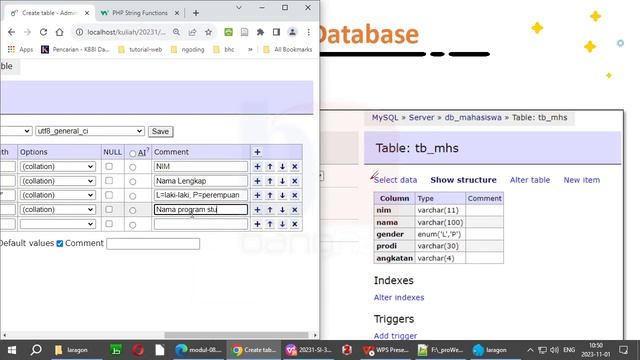Tick the NULL checkbox in the empty last row
The image size is (640, 360).
coord(109,224)
